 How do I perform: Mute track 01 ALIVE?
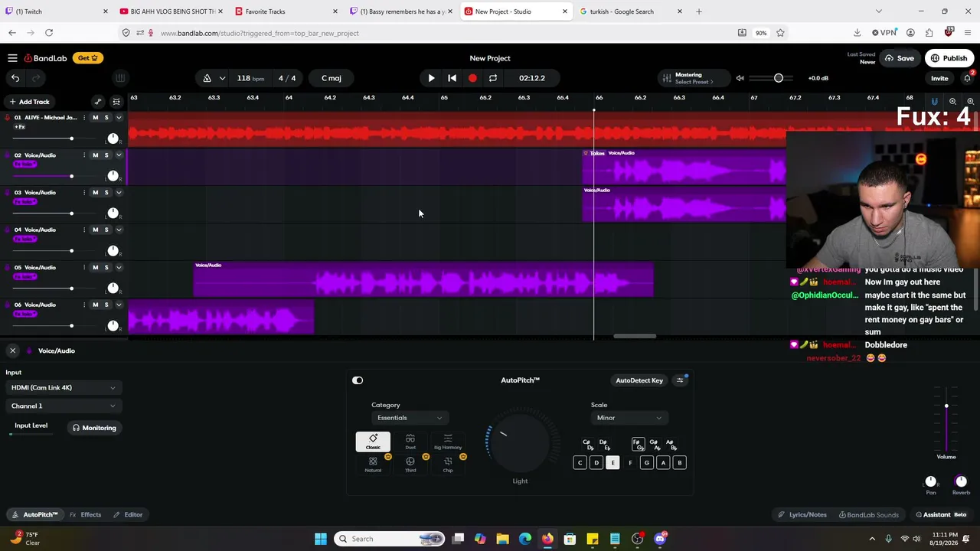(x=95, y=118)
